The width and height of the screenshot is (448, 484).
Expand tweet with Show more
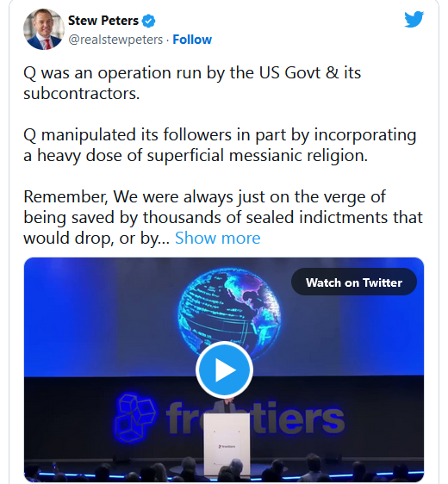218,238
